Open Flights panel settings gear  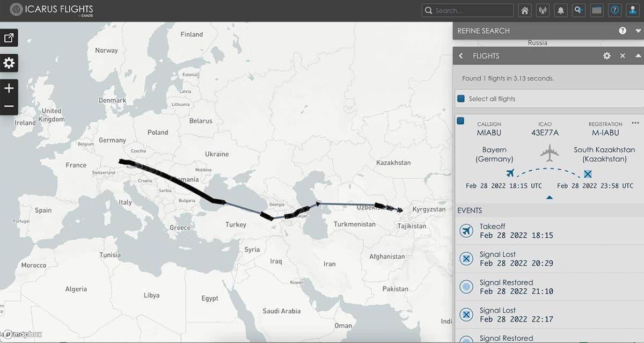coord(606,56)
